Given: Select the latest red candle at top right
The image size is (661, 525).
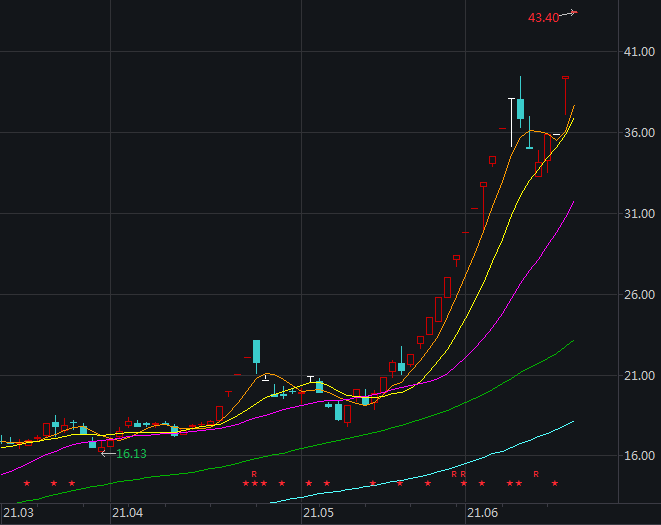Looking at the screenshot, I should [x=566, y=78].
